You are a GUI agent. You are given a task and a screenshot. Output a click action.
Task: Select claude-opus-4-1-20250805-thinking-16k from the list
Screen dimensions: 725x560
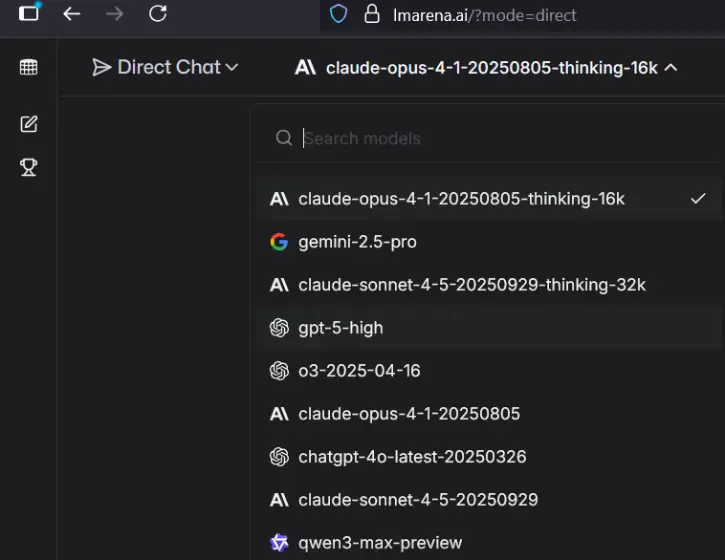488,199
